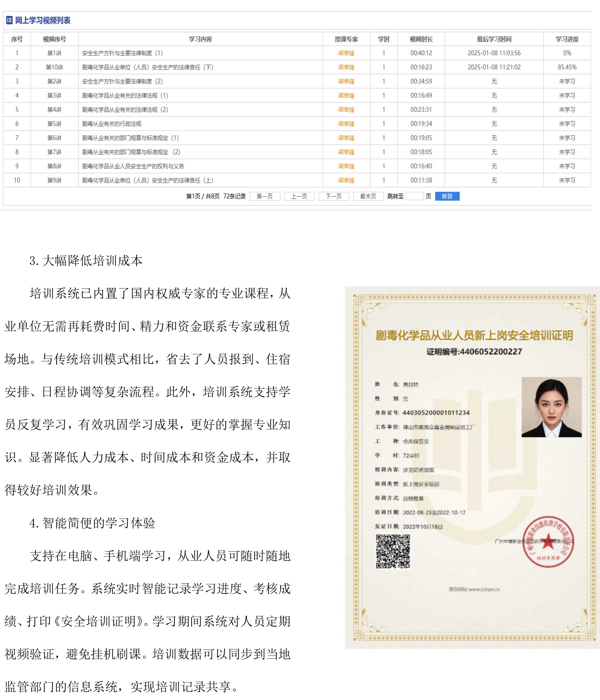The width and height of the screenshot is (600, 700).
Task: Click the 上一页 pagination button
Action: point(299,196)
